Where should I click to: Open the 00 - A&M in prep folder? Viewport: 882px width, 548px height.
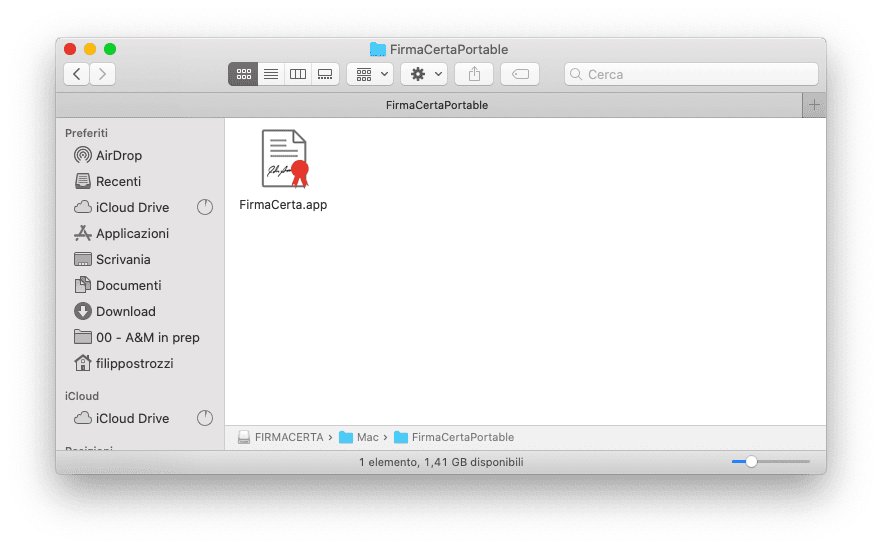tap(137, 337)
